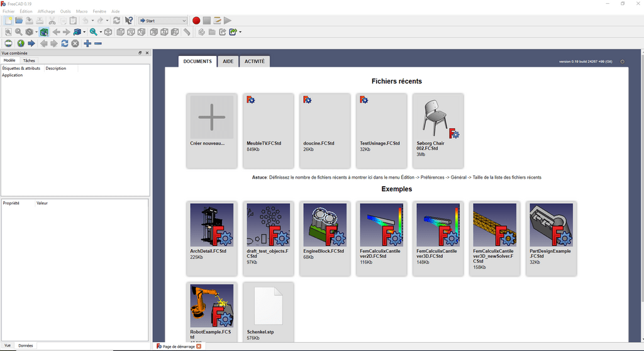Open recent file MeubleTV.FCStd
This screenshot has height=351, width=644.
pos(268,131)
